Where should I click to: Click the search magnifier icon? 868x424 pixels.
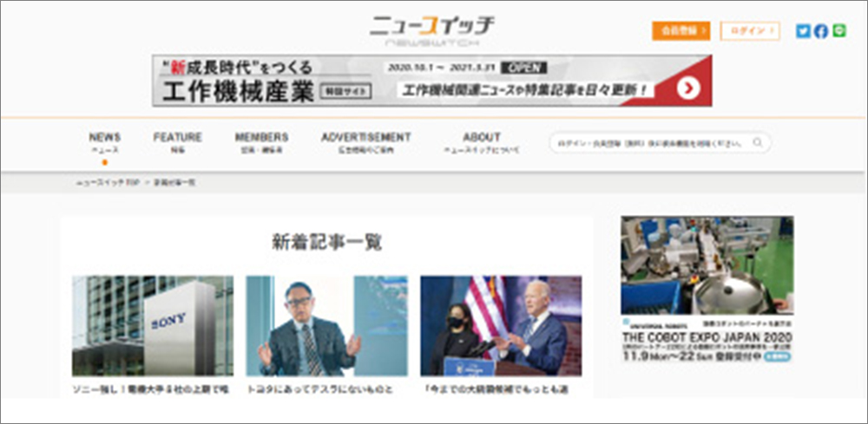point(757,142)
